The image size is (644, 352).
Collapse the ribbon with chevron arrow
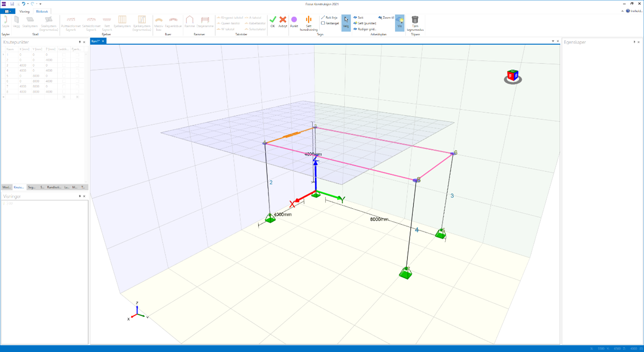click(x=623, y=11)
